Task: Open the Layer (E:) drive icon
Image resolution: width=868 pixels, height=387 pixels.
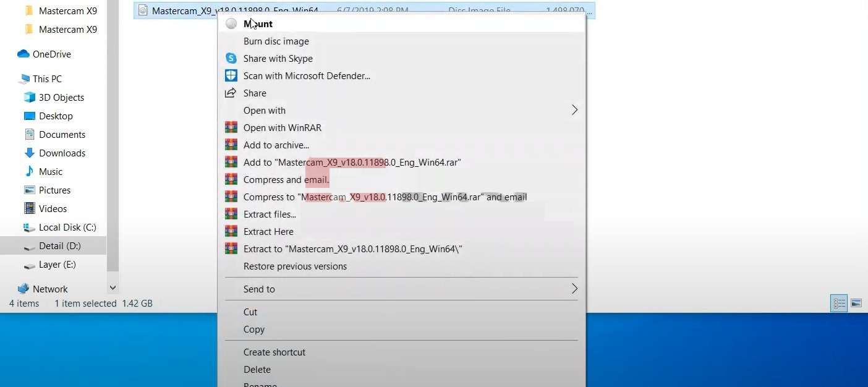Action: pyautogui.click(x=30, y=265)
